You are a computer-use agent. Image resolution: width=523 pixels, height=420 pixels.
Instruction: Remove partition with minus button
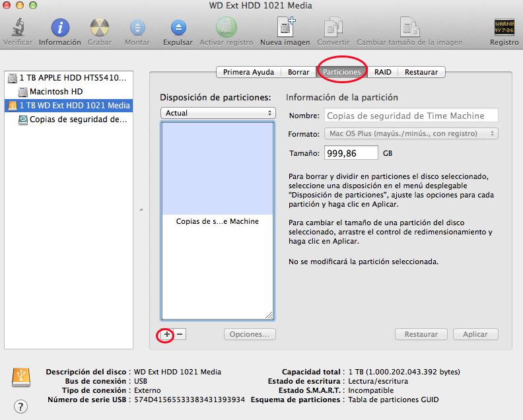pos(180,335)
